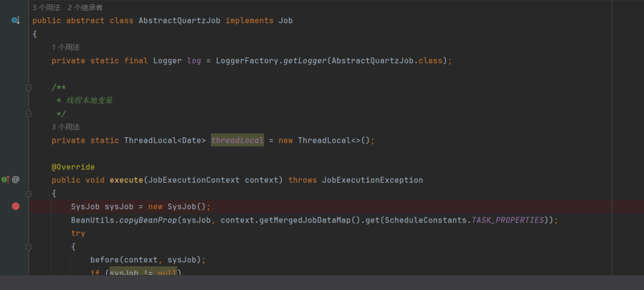Fold the execute method body brace
Viewport: 644px width, 290px height.
pos(29,193)
